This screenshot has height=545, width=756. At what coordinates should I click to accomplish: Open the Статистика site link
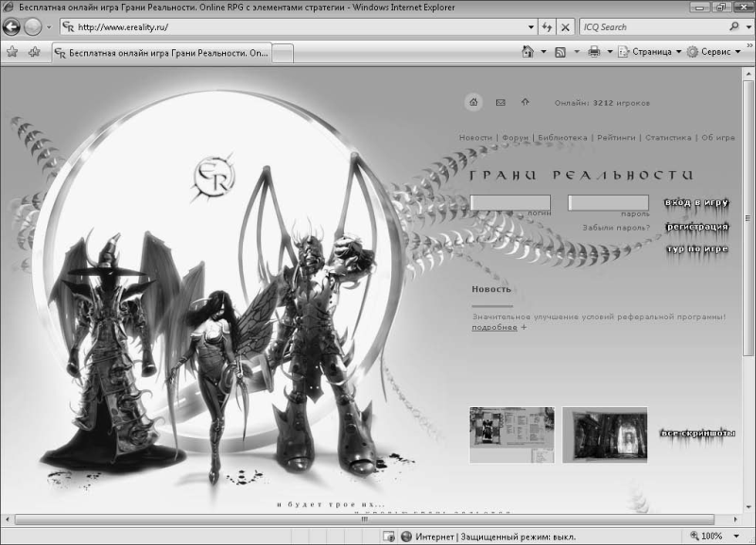668,138
